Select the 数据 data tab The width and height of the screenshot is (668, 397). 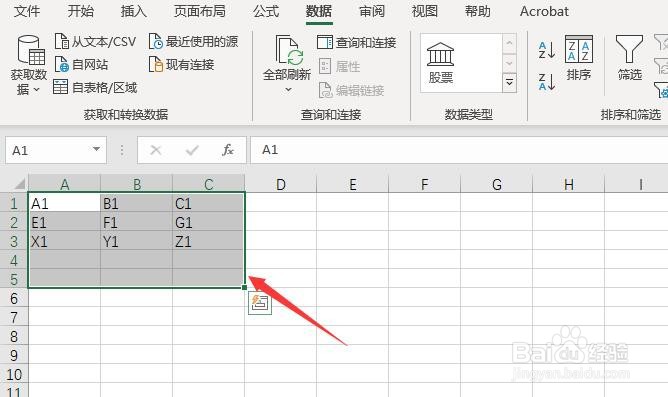pos(319,11)
